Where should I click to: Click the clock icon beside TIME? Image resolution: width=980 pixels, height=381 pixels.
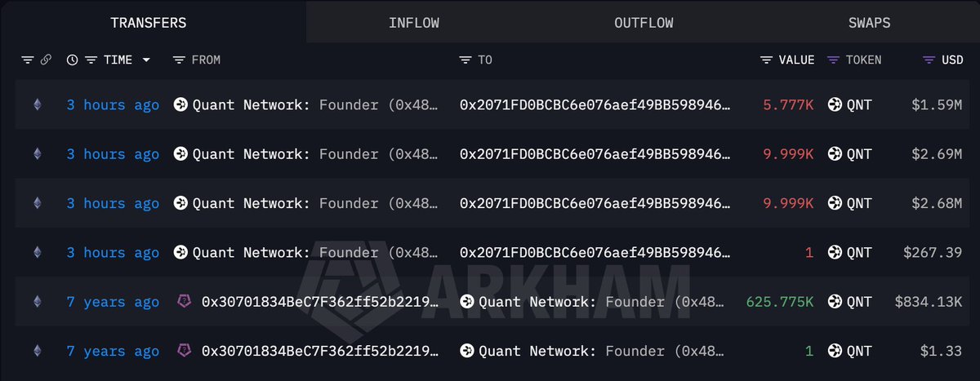72,60
